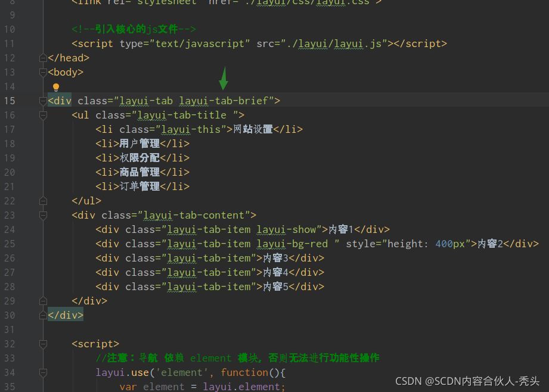
Task: Click fold end marker on line 29
Action: 43,301
